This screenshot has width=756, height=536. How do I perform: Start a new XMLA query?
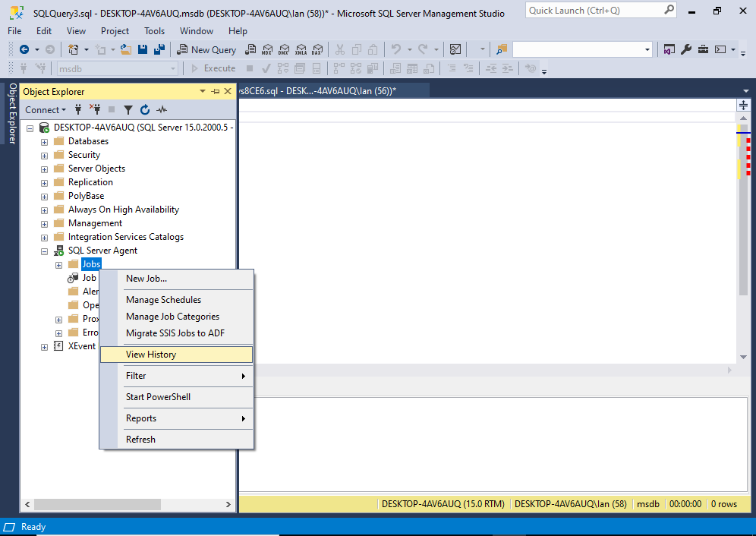(x=301, y=49)
